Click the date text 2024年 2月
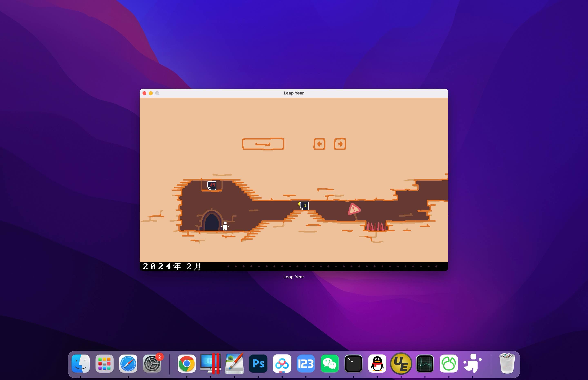The height and width of the screenshot is (380, 588). [x=172, y=267]
